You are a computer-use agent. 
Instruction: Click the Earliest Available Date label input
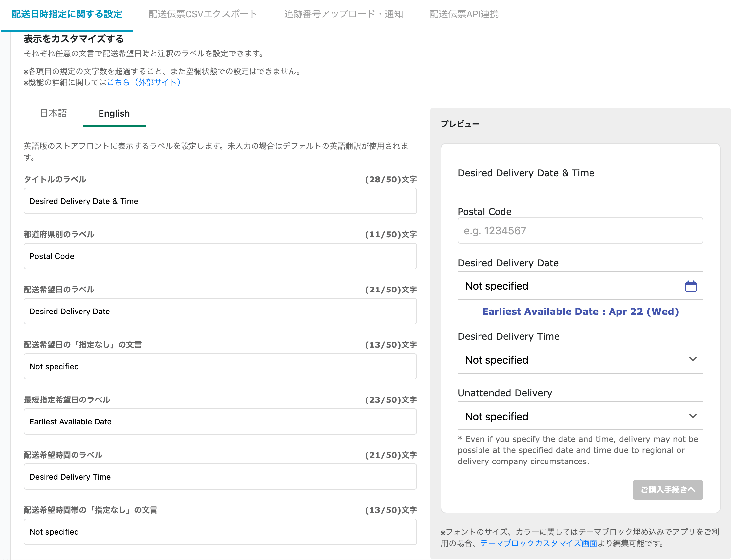(x=220, y=421)
